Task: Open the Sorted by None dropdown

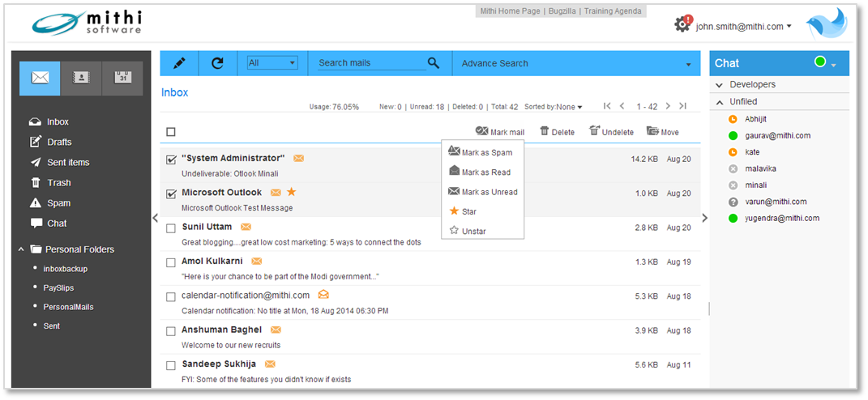Action: (x=554, y=107)
